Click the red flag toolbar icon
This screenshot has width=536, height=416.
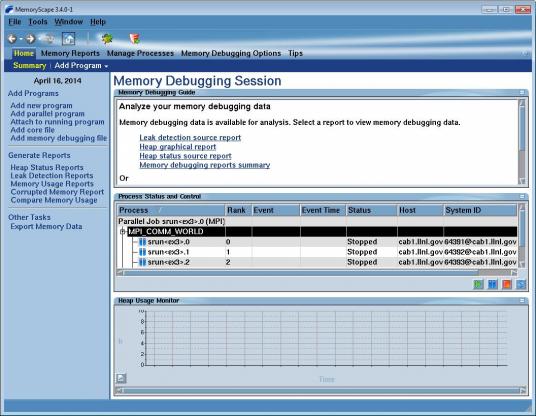point(135,39)
